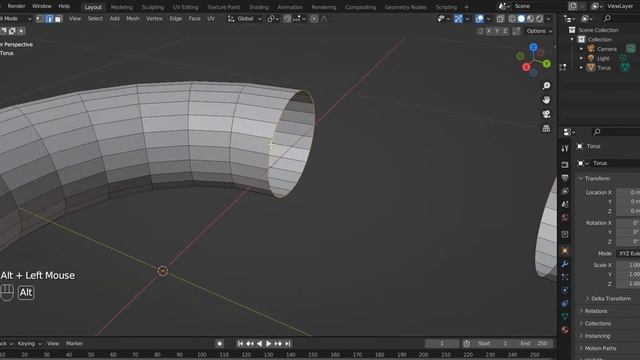Screen dimensions: 640x360
Task: Toggle auto keying record button
Action: 220,344
